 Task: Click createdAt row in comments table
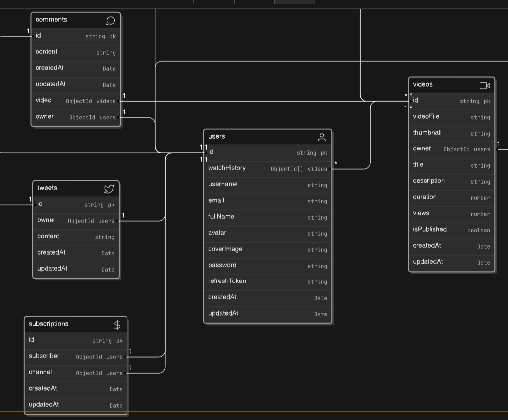tap(76, 69)
